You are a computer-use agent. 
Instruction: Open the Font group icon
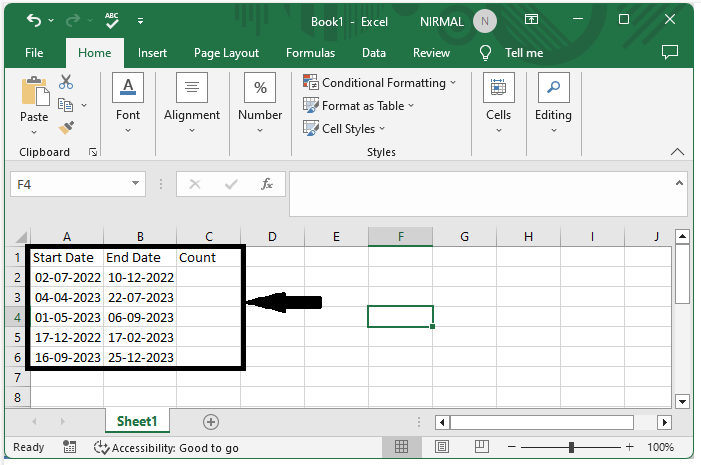pos(127,89)
